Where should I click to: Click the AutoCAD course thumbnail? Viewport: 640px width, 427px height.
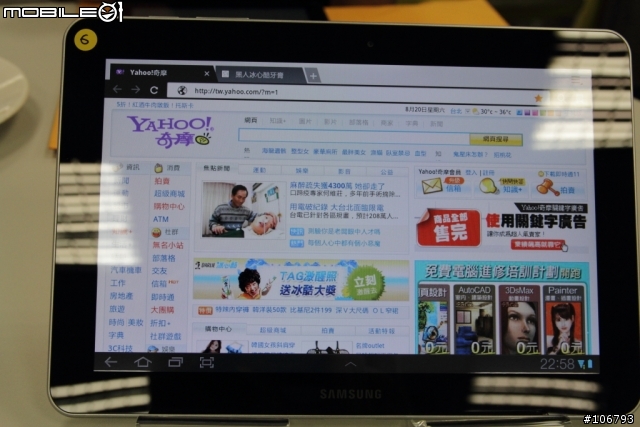click(x=474, y=320)
